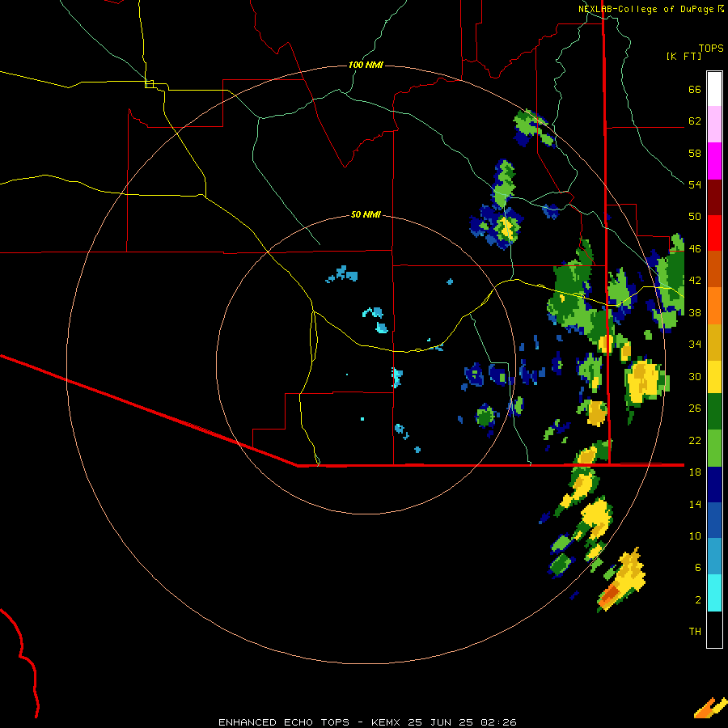Screen dimensions: 728x728
Task: Click the orange-cored echo cell near the outer ring
Action: pyautogui.click(x=620, y=579)
